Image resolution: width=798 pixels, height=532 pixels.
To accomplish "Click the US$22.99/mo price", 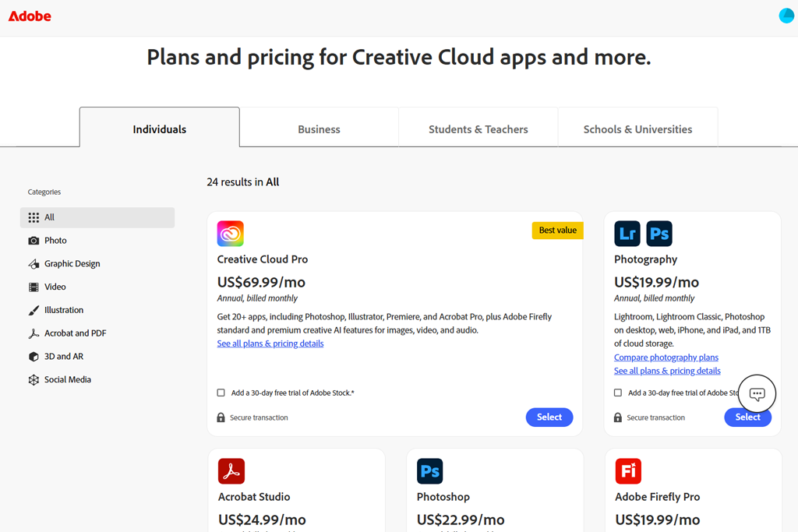I will (461, 520).
